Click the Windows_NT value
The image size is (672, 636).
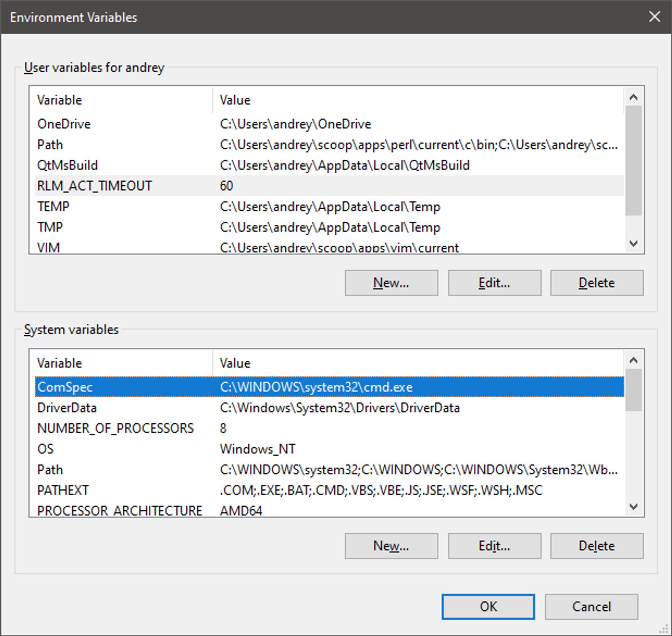click(x=258, y=449)
